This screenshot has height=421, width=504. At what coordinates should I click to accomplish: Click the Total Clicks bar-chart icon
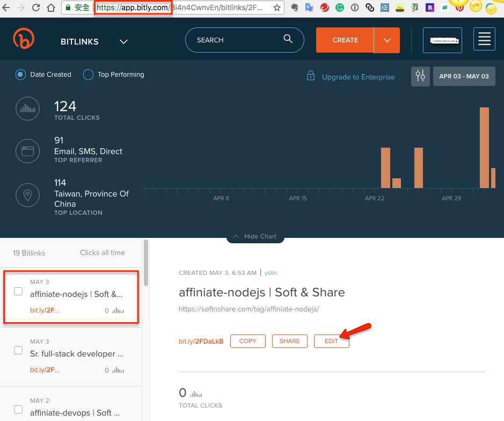click(27, 108)
